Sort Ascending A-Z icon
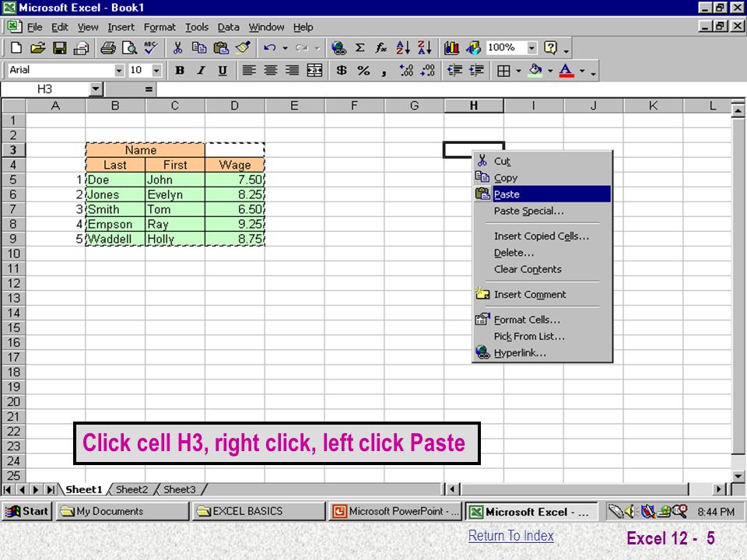Screen dimensions: 747x560 click(403, 47)
